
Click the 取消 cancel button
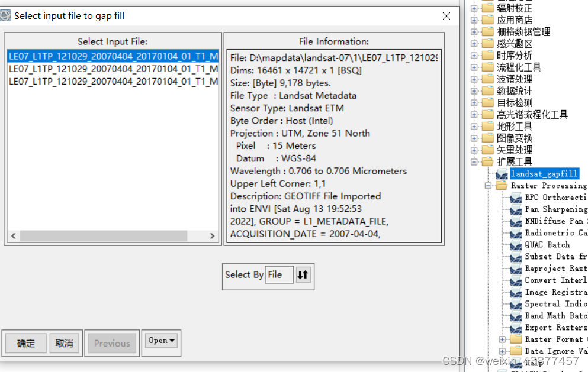coord(65,343)
